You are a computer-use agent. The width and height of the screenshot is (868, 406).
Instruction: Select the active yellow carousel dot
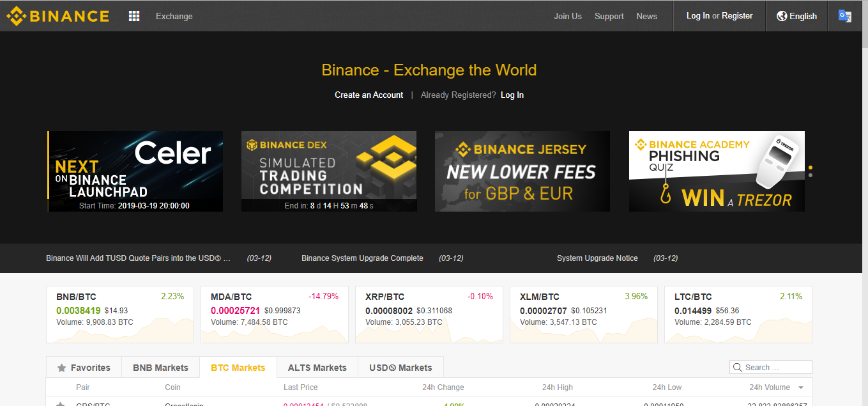[x=811, y=168]
